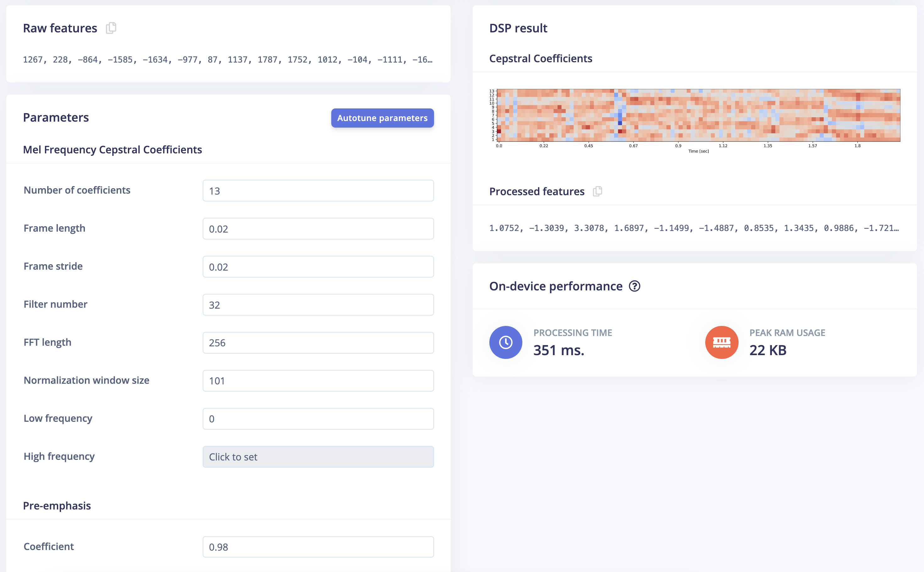Select the FFT length input box
Image resolution: width=924 pixels, height=572 pixels.
[x=318, y=343]
